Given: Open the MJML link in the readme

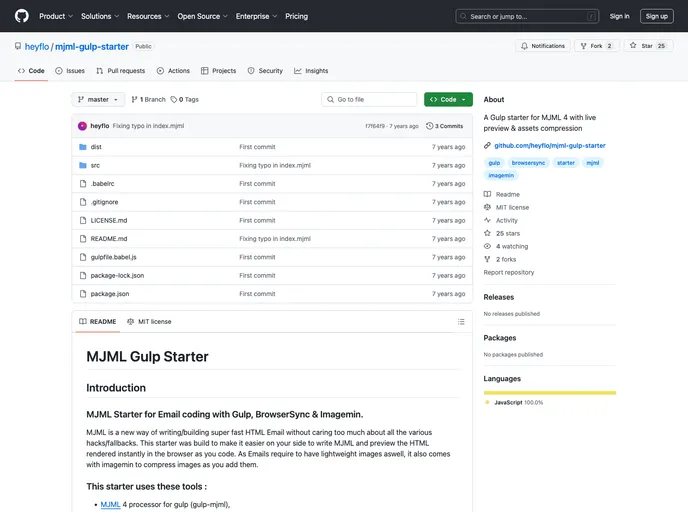Looking at the screenshot, I should tap(110, 505).
